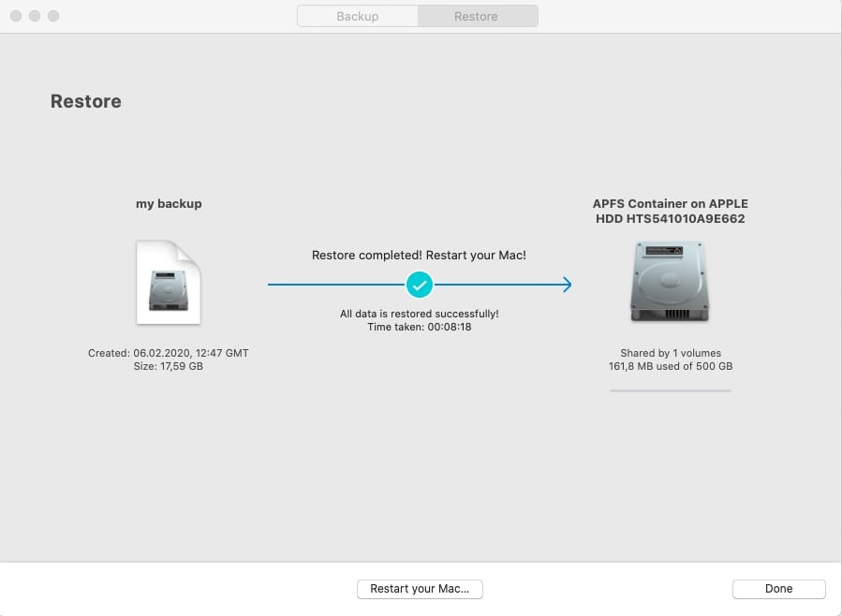Click the disk usage bar under the drive
Screen dimensions: 842x616
(x=670, y=390)
